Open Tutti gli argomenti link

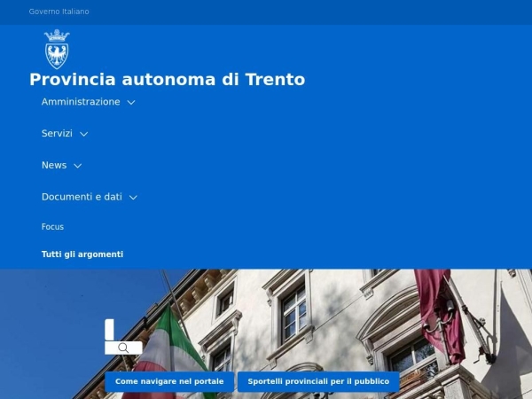[x=82, y=254]
